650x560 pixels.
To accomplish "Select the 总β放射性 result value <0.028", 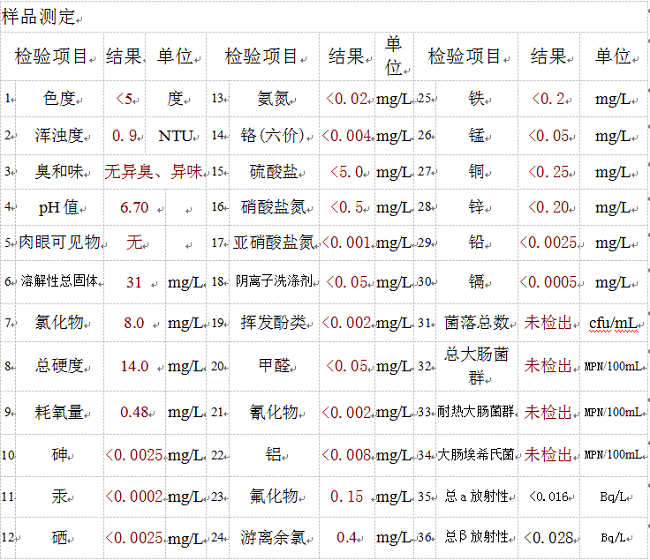I will 549,538.
